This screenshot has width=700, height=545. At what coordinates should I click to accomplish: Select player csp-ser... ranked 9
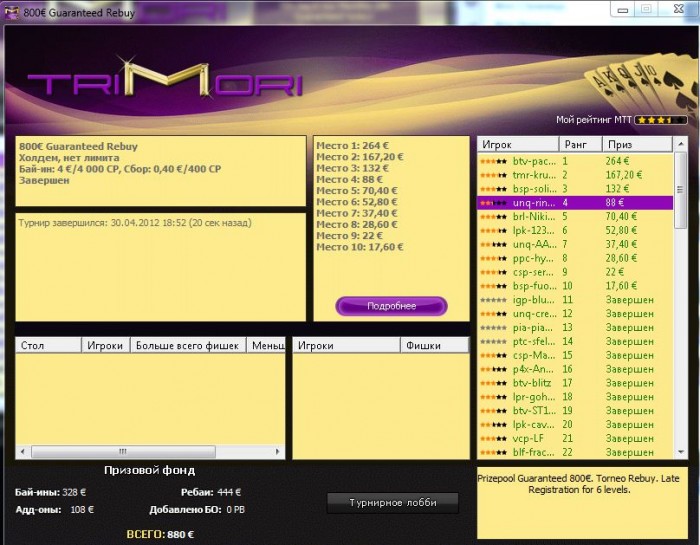(575, 272)
